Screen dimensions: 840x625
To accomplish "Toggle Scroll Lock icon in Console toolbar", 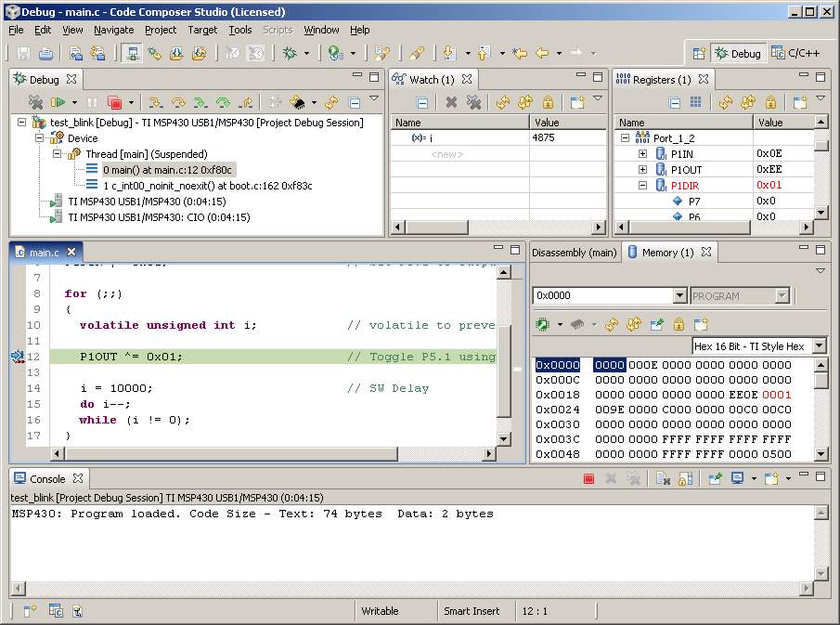I will [x=686, y=478].
